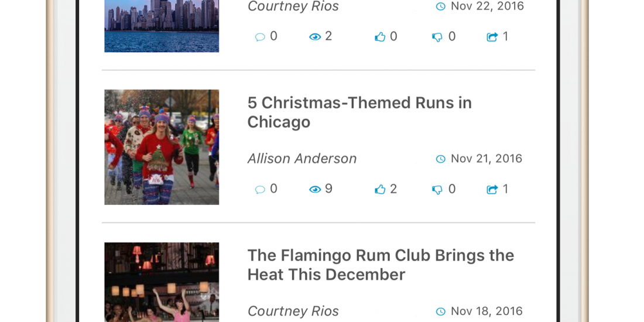Viewport: 644px width, 322px height.
Task: Open the Flamingo Rum Club thumbnail image
Action: pyautogui.click(x=162, y=282)
